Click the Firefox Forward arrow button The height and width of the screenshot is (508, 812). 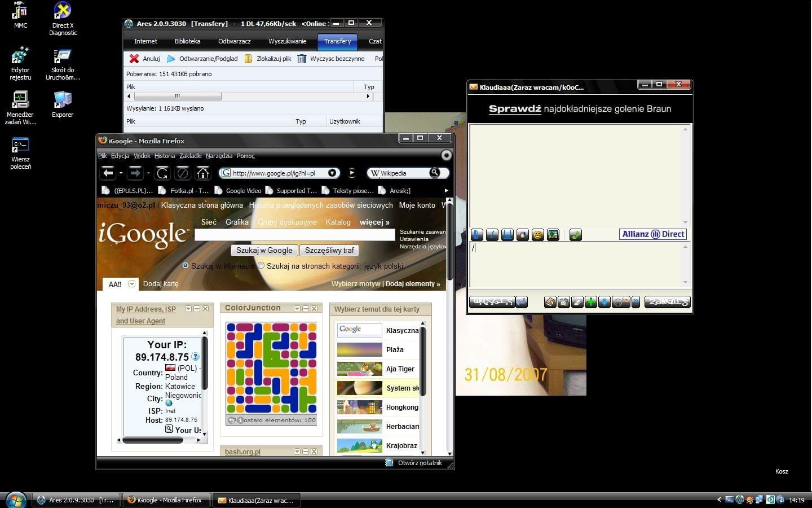coord(135,173)
